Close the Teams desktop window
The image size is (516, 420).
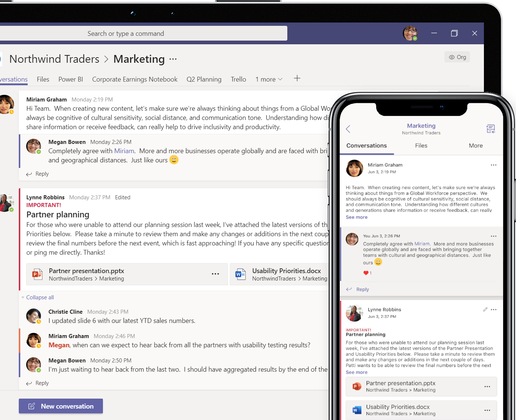coord(475,33)
